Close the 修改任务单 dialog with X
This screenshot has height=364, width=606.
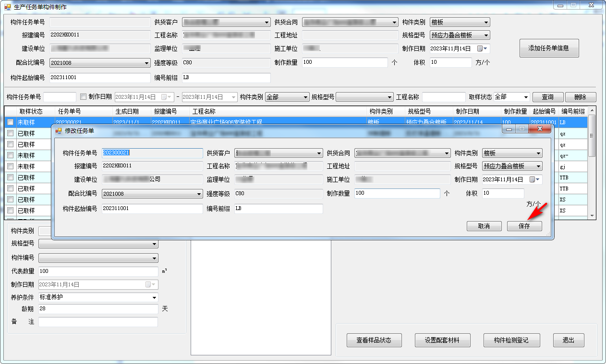point(539,129)
